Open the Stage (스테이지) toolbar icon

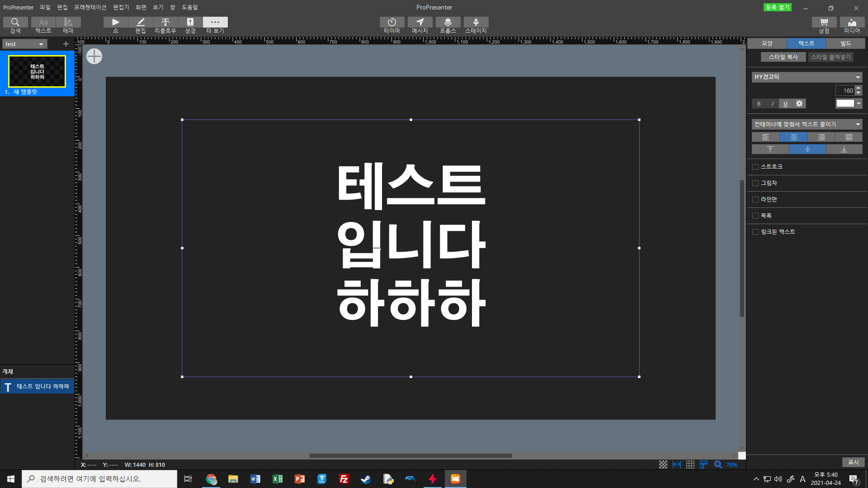pyautogui.click(x=476, y=23)
